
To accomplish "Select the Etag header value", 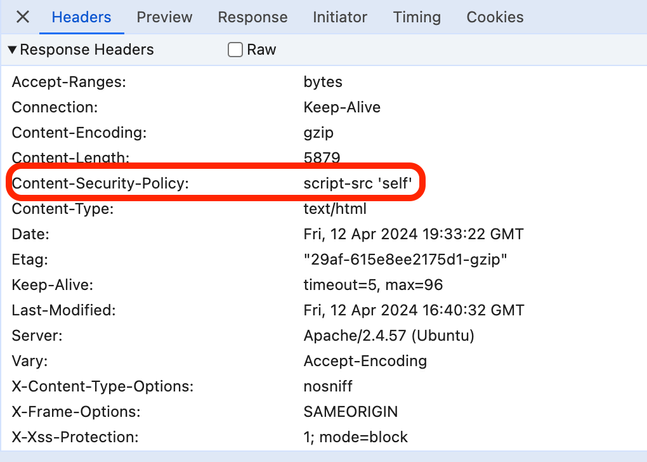I will (405, 260).
